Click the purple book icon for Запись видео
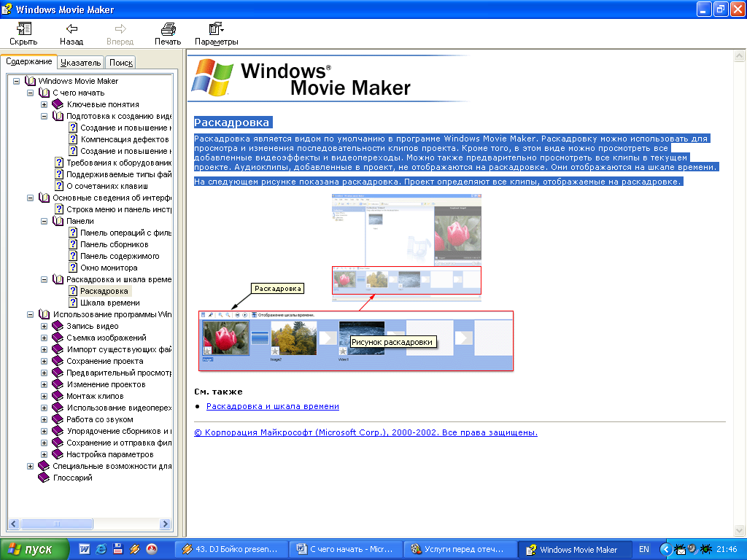Image resolution: width=747 pixels, height=560 pixels. 58,326
